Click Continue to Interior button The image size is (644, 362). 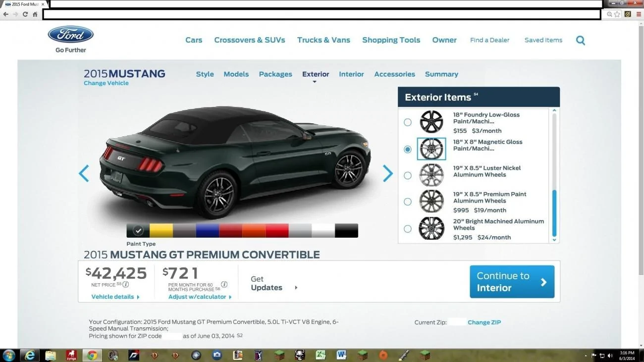tap(512, 282)
